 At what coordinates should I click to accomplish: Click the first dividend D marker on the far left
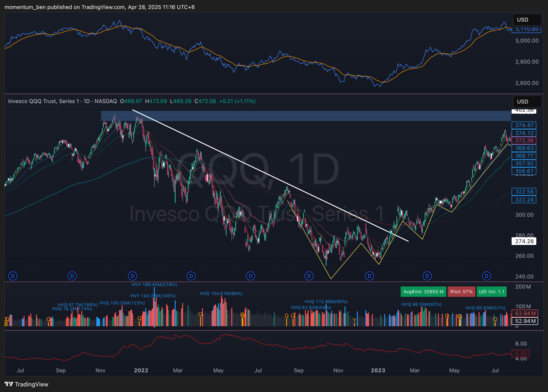13,276
